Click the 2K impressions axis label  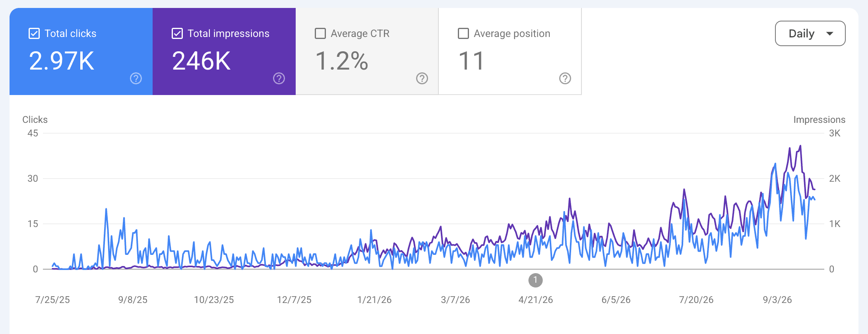point(835,179)
